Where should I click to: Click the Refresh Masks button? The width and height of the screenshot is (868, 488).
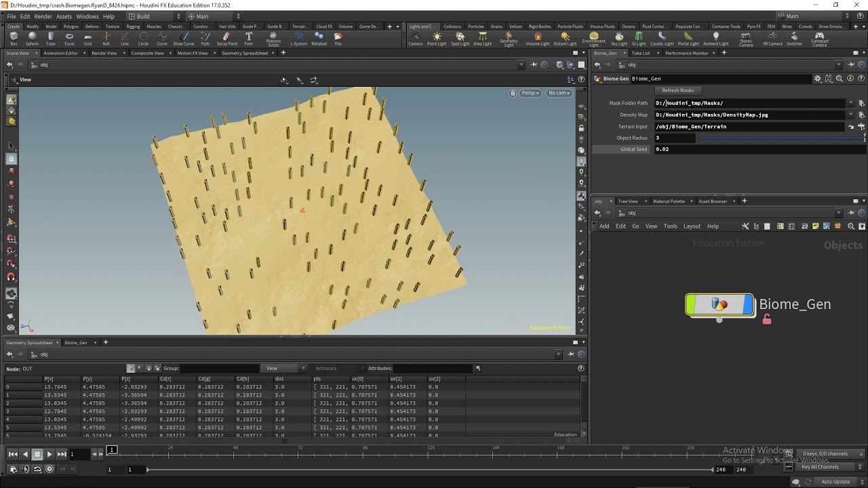pos(677,90)
